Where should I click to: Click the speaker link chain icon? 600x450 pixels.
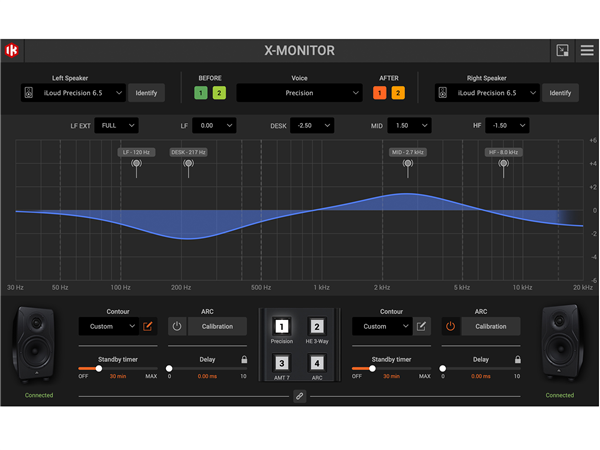(299, 397)
